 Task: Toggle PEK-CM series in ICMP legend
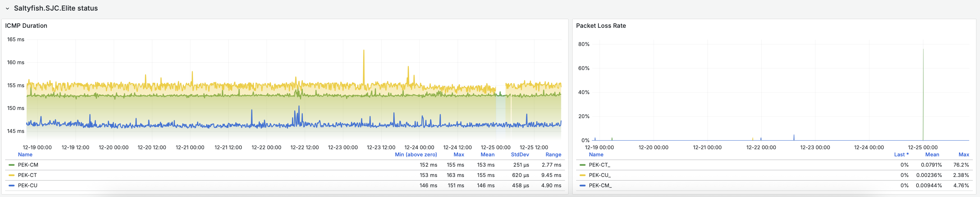pyautogui.click(x=28, y=165)
